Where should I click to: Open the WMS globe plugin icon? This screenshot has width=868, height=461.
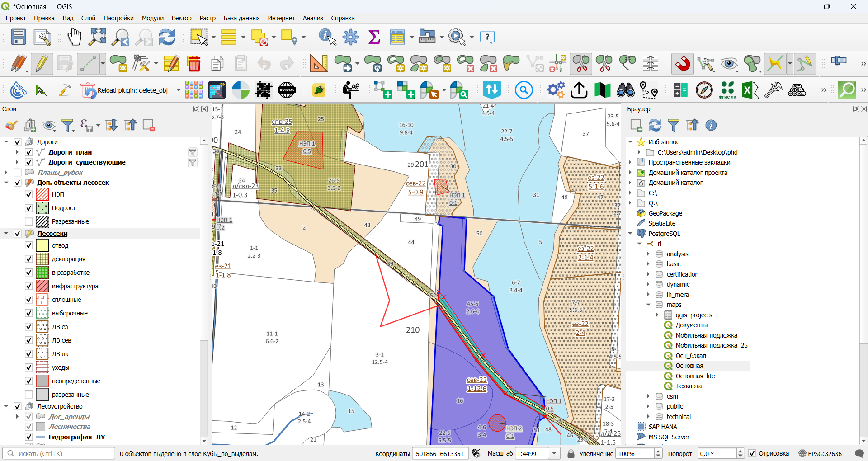click(287, 90)
